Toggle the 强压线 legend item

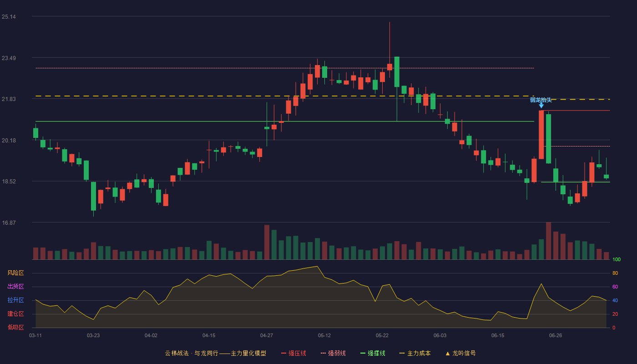tap(293, 353)
